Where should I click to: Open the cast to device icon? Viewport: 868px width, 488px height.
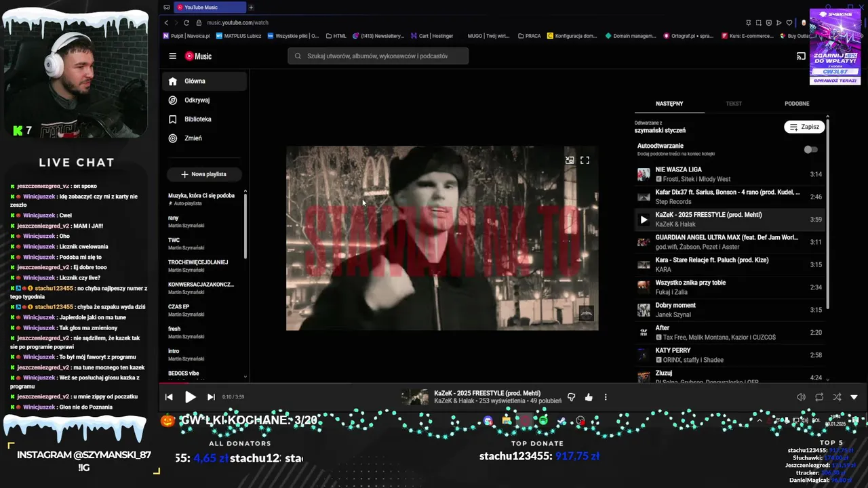pyautogui.click(x=801, y=56)
